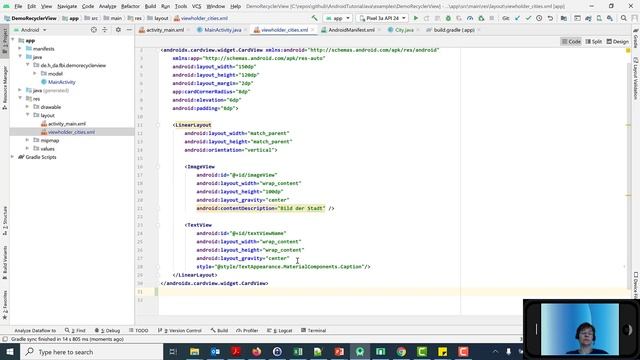The height and width of the screenshot is (360, 640).
Task: Click the layout breadcrumb in navigation bar
Action: click(158, 18)
